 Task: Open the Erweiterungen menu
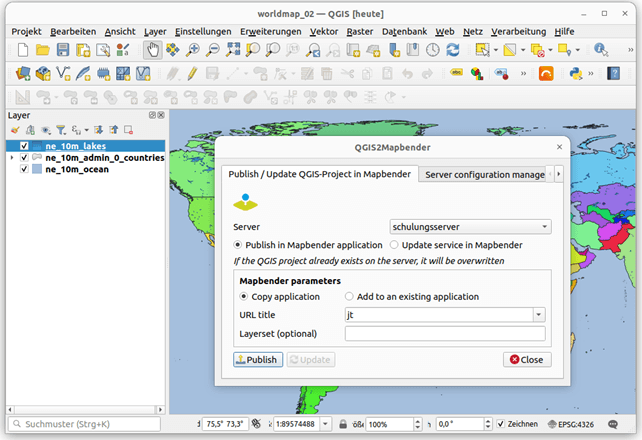point(271,31)
